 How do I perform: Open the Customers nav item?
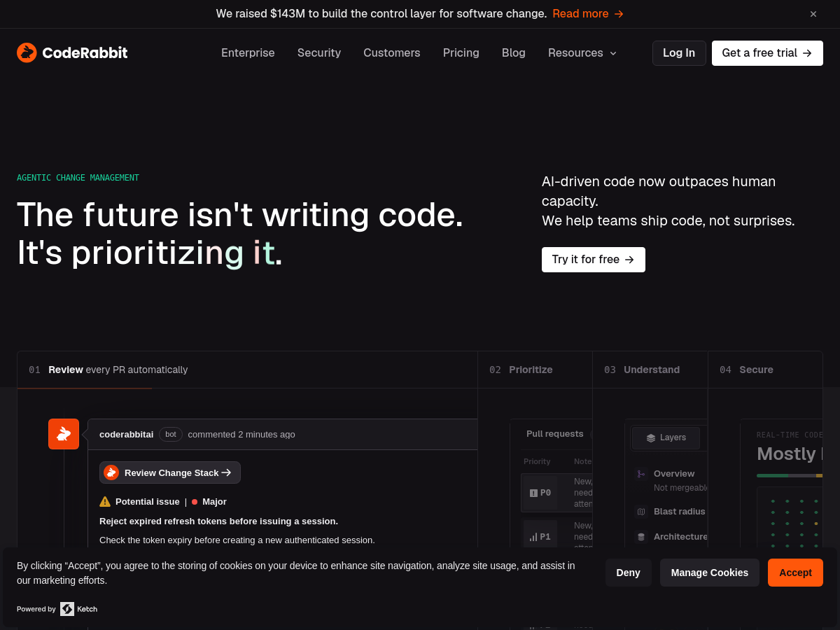[x=392, y=53]
